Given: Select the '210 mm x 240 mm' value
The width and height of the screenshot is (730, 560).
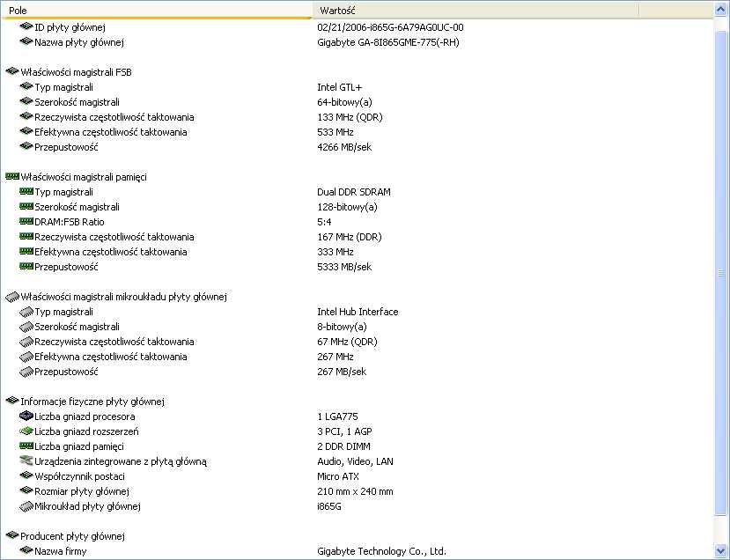Looking at the screenshot, I should (x=355, y=491).
